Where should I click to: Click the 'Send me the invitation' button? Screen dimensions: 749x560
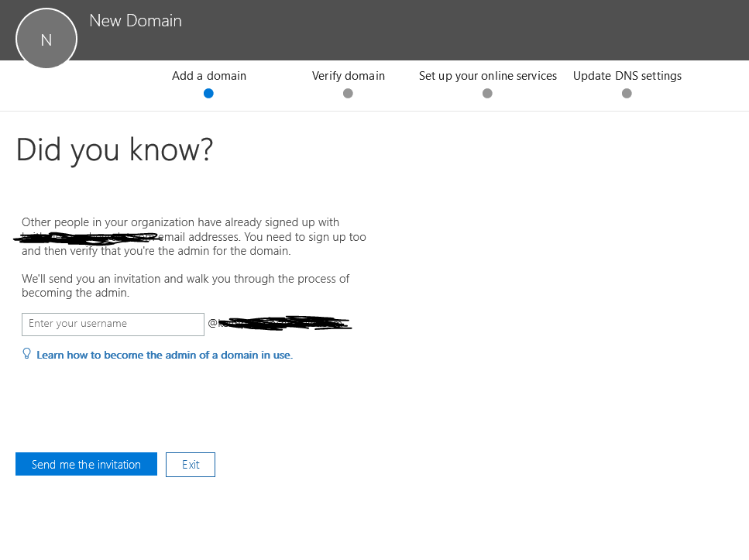tap(86, 464)
